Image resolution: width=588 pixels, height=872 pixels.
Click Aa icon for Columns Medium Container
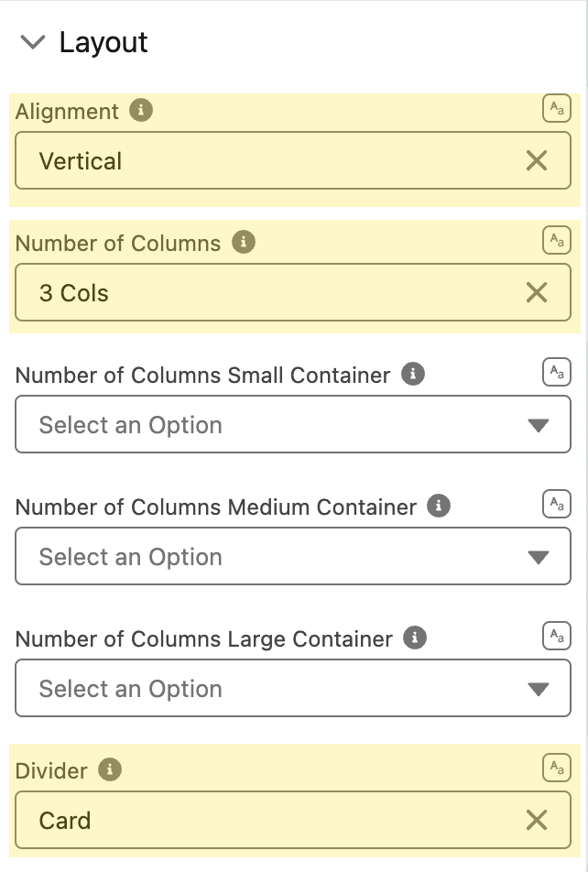pyautogui.click(x=556, y=503)
